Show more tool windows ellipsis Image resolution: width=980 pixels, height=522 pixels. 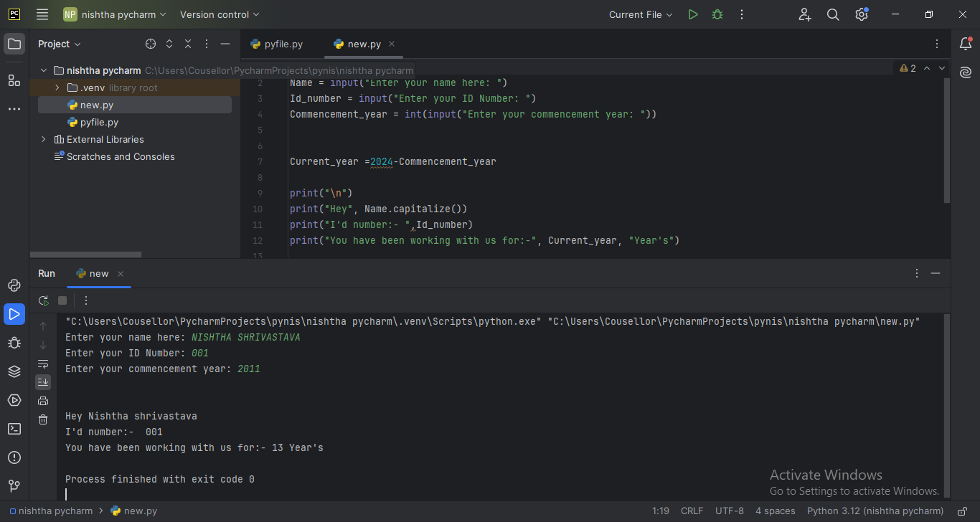coord(14,109)
